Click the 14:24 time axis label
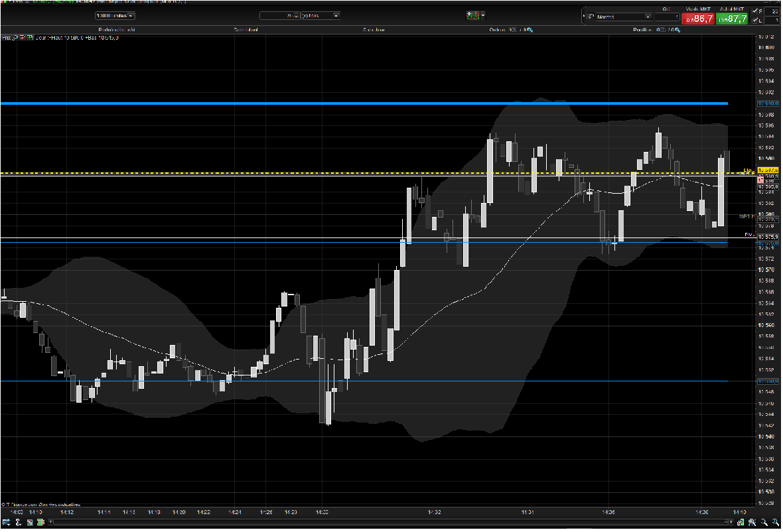The image size is (783, 532). pos(235,512)
